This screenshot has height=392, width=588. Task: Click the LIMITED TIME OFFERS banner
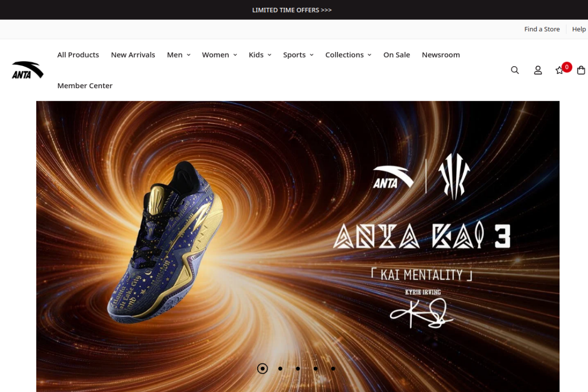[292, 10]
